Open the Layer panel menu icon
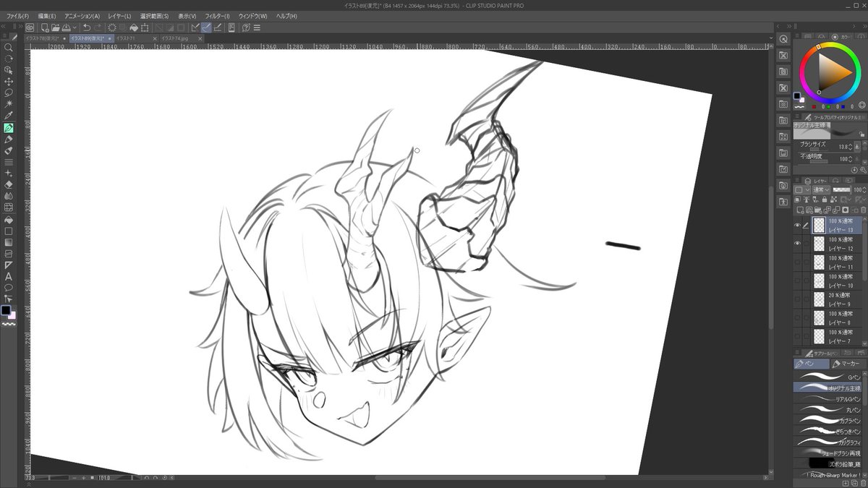Image resolution: width=868 pixels, height=488 pixels. click(797, 179)
